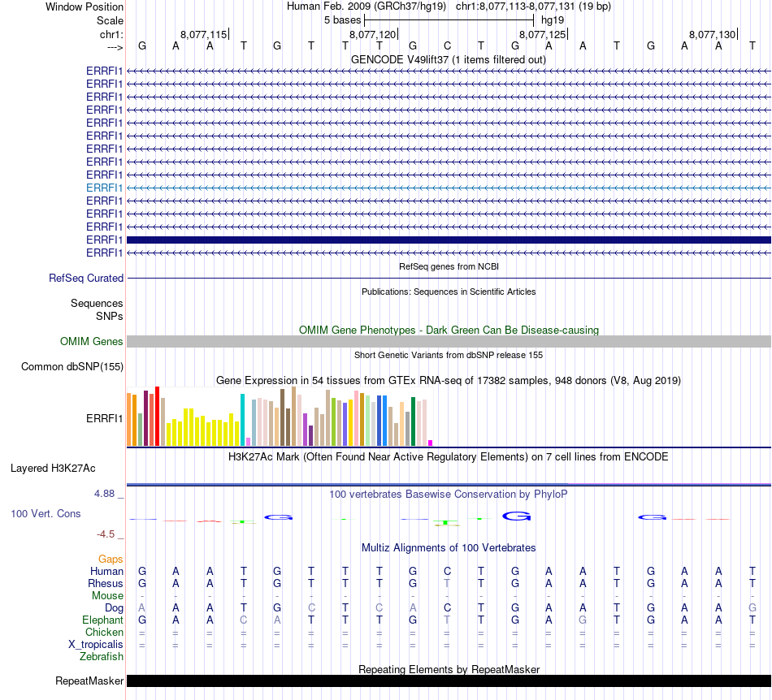Open Short Genetic Variants dbSNP 155 title
772x700 pixels.
[x=449, y=355]
